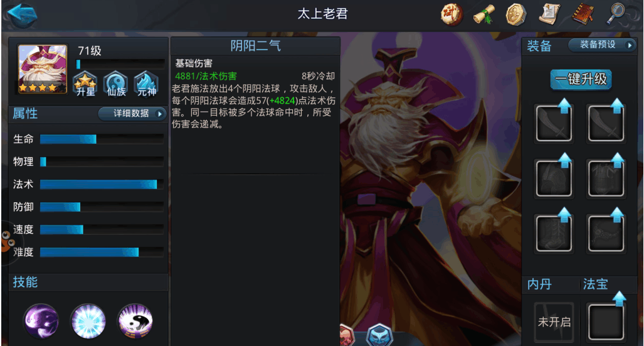Expand 装备预设 equipment presets
644x346 pixels.
pos(602,45)
